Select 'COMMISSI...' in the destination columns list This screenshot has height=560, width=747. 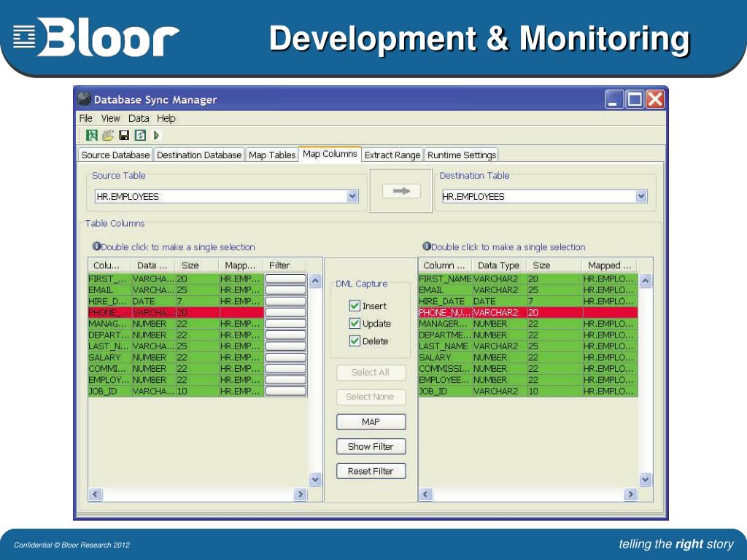point(445,368)
